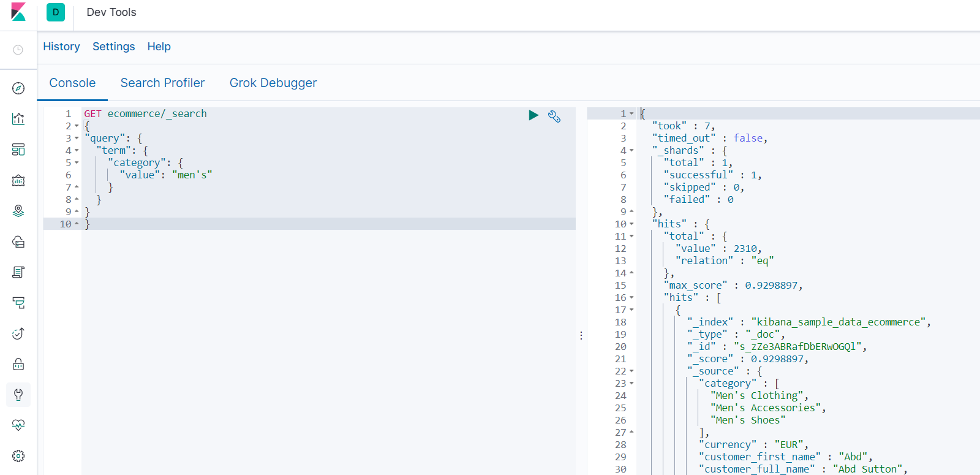The image size is (980, 475).
Task: Click GET ecommerce/_search request line
Action: point(146,113)
